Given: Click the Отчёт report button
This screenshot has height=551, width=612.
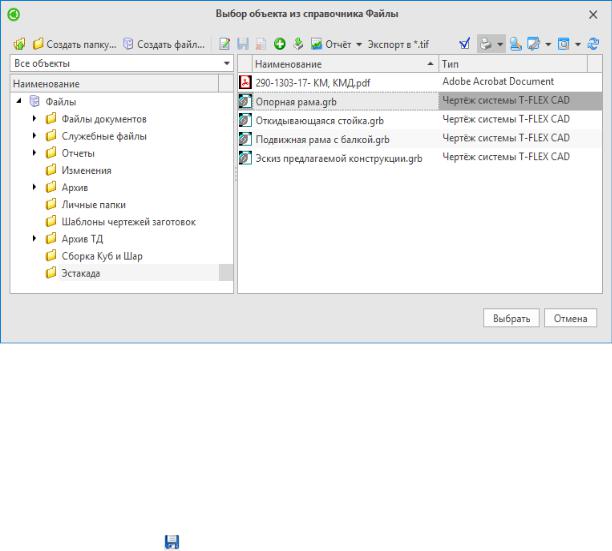Looking at the screenshot, I should pos(331,44).
